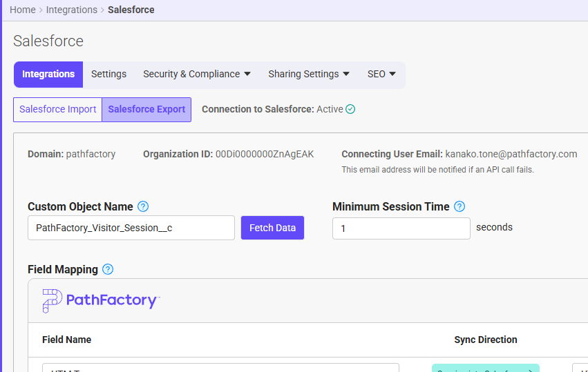Open Minimum Session Time help icon

459,206
